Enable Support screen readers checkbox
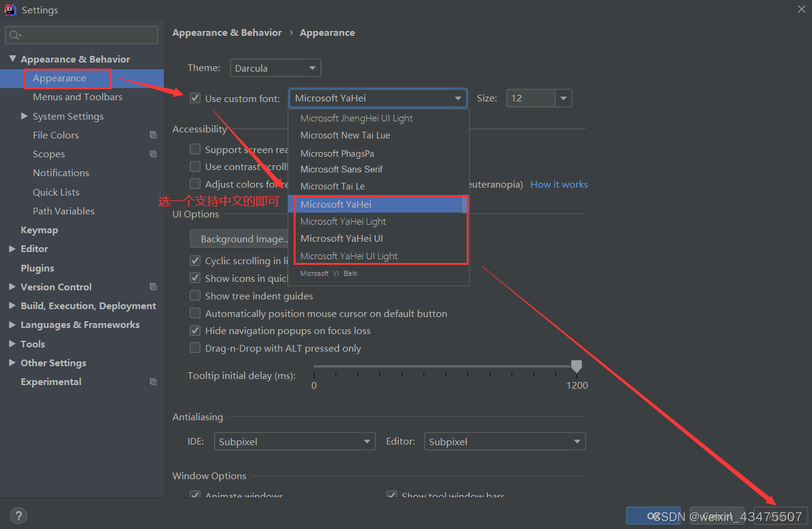This screenshot has width=812, height=529. [195, 149]
